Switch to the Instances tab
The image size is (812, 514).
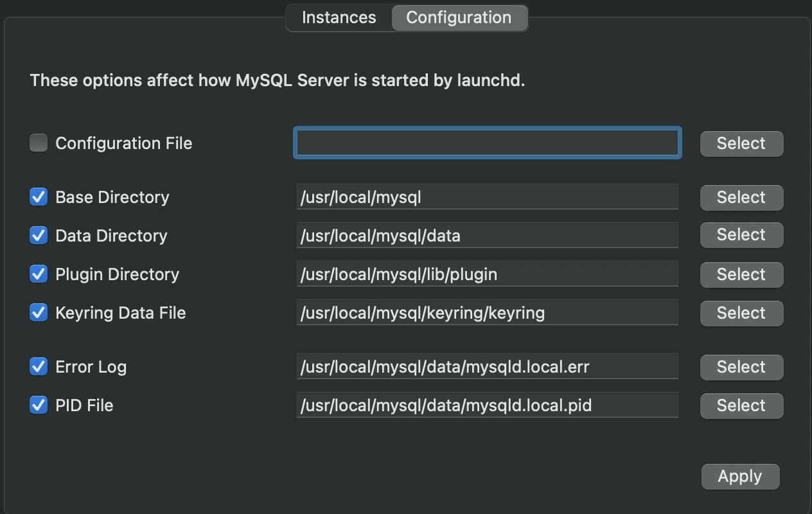(x=339, y=17)
